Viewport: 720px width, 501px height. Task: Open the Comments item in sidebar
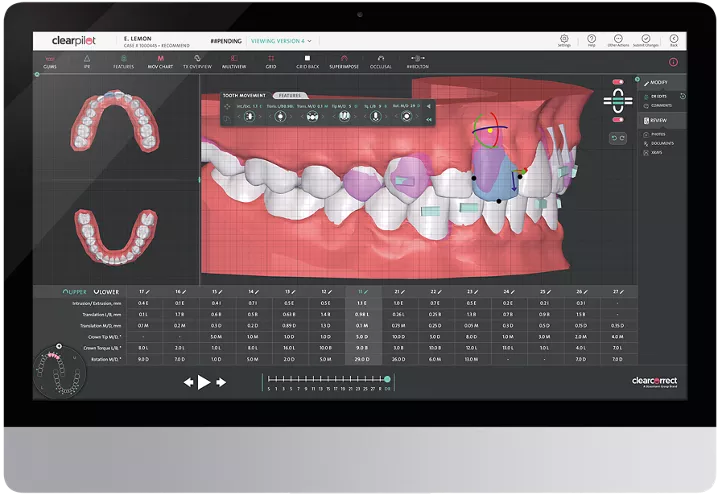[x=660, y=104]
